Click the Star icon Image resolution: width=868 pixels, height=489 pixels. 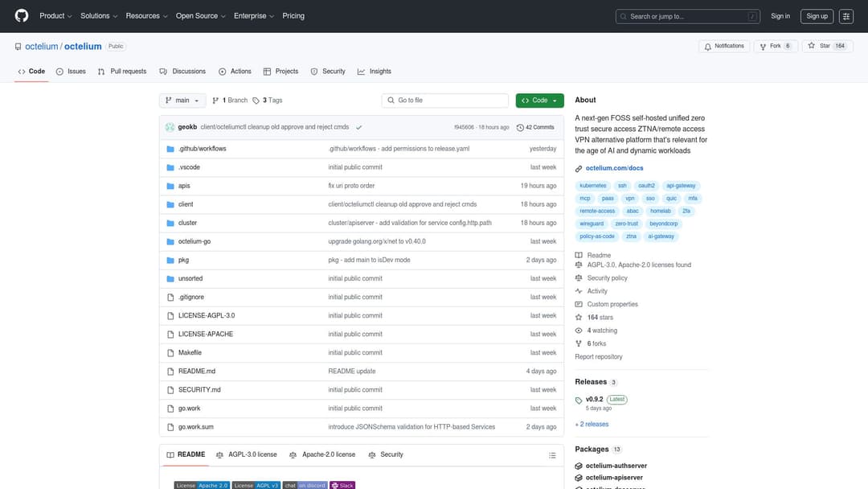point(811,46)
